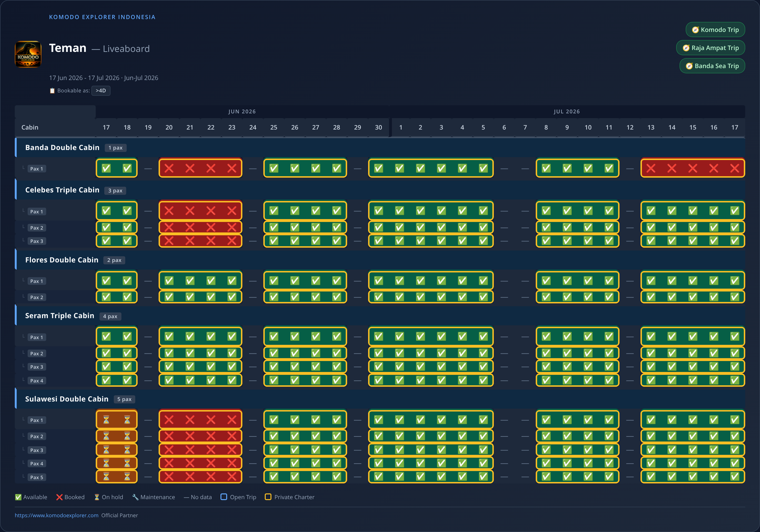Open the Komodo Trip button
The height and width of the screenshot is (532, 760).
715,30
